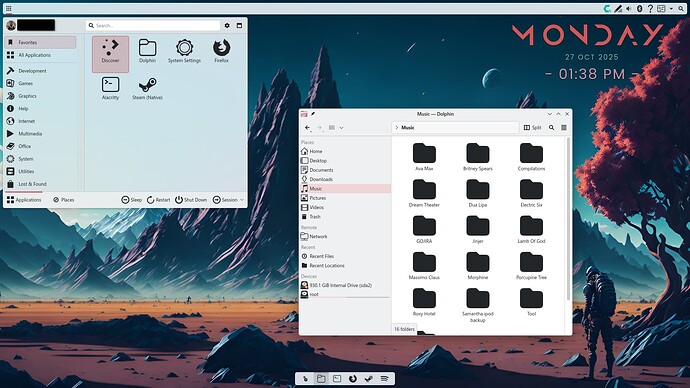The width and height of the screenshot is (690, 388).
Task: Focus the launcher Search field
Action: tap(153, 26)
